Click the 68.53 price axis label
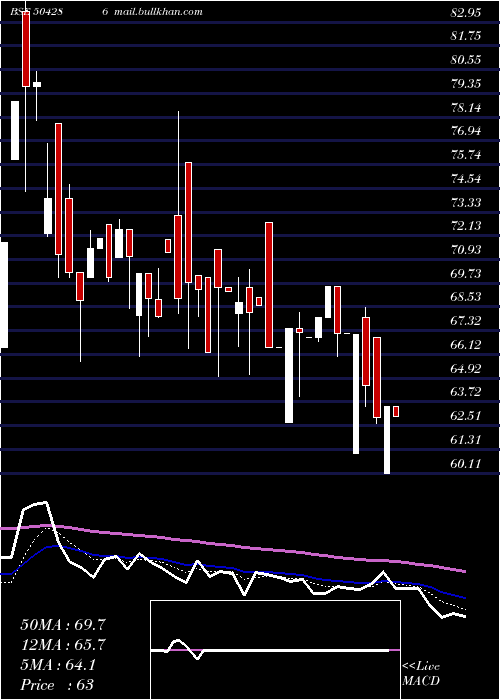 click(x=466, y=297)
